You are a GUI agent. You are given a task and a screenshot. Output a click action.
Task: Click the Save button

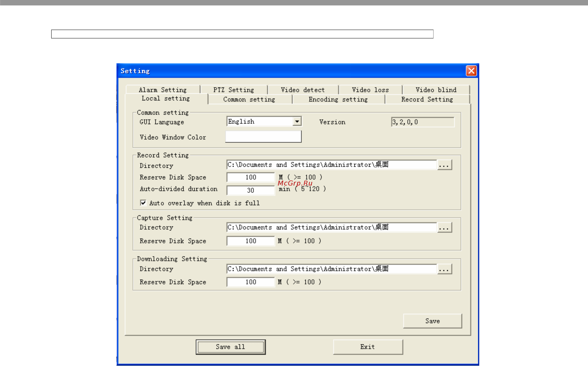[x=433, y=321]
